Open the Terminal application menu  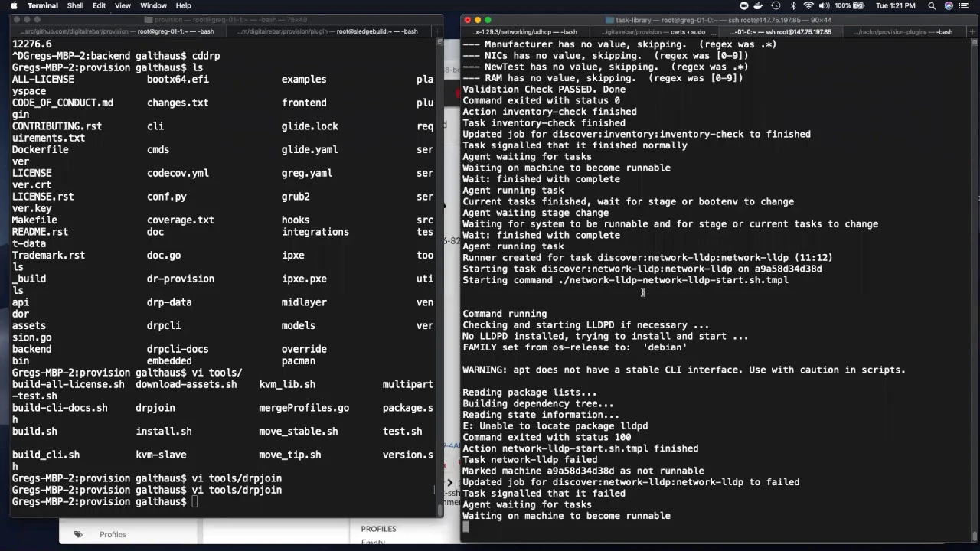coord(42,5)
